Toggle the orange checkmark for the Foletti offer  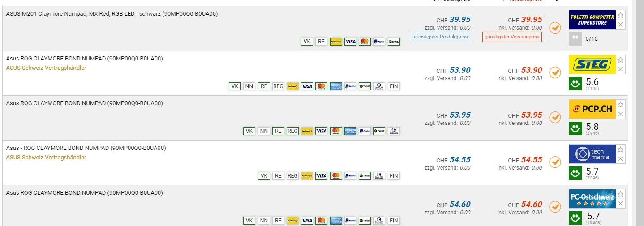click(x=555, y=28)
